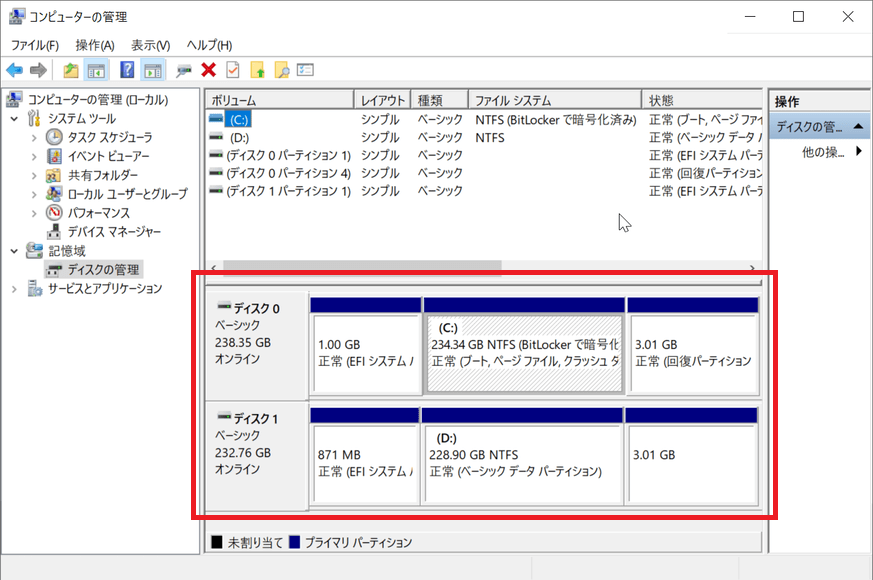This screenshot has height=580, width=873.
Task: Select デバイス マネージャー in the tree
Action: [x=114, y=231]
